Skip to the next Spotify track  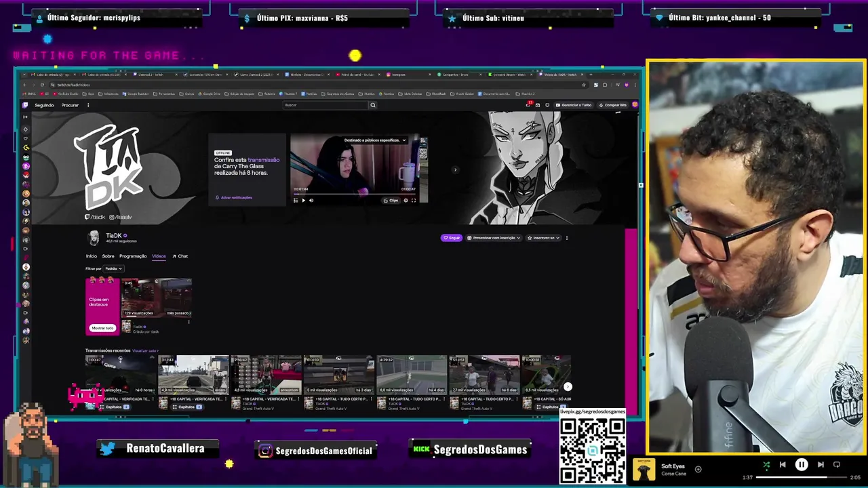(x=821, y=464)
